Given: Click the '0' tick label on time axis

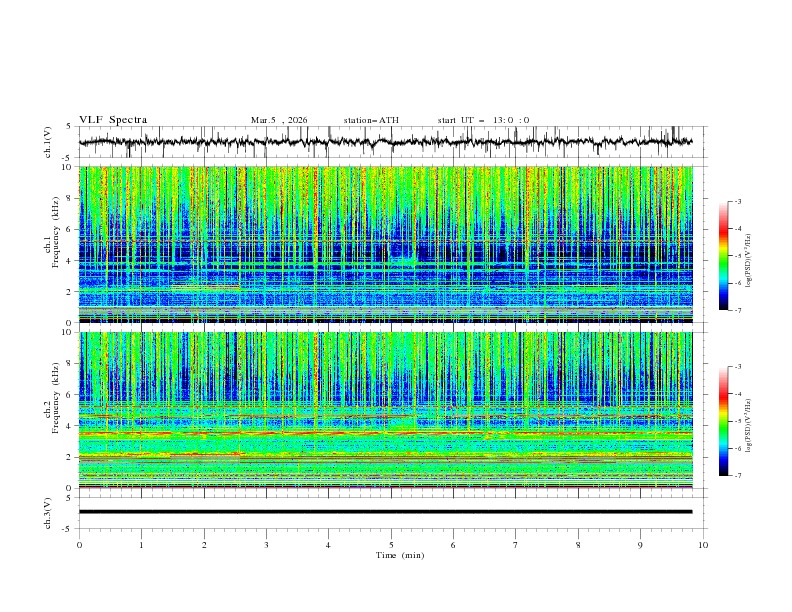Looking at the screenshot, I should pos(79,546).
